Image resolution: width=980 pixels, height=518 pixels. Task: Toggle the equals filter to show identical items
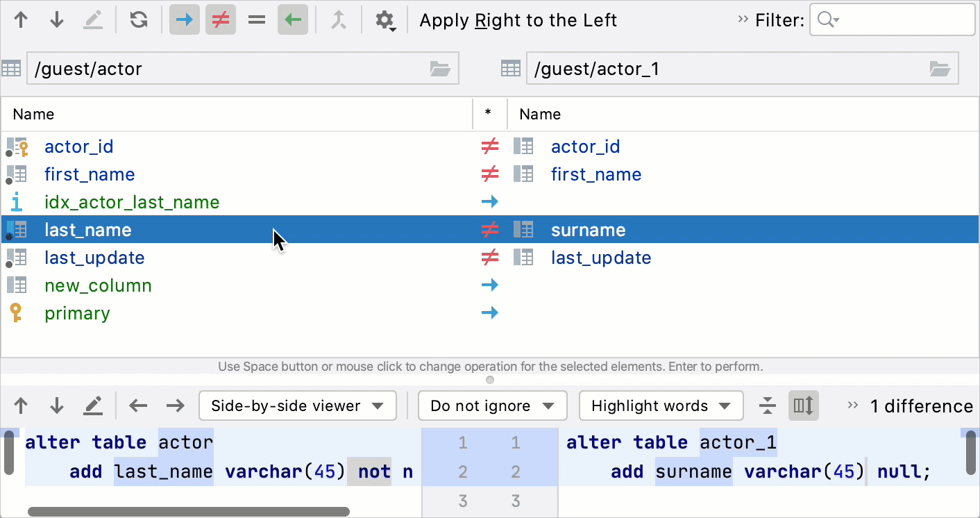[256, 19]
